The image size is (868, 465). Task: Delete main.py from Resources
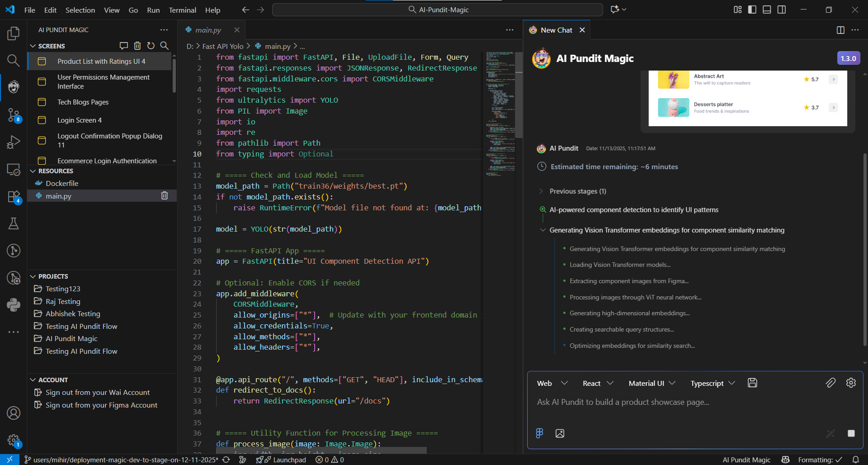pos(165,196)
